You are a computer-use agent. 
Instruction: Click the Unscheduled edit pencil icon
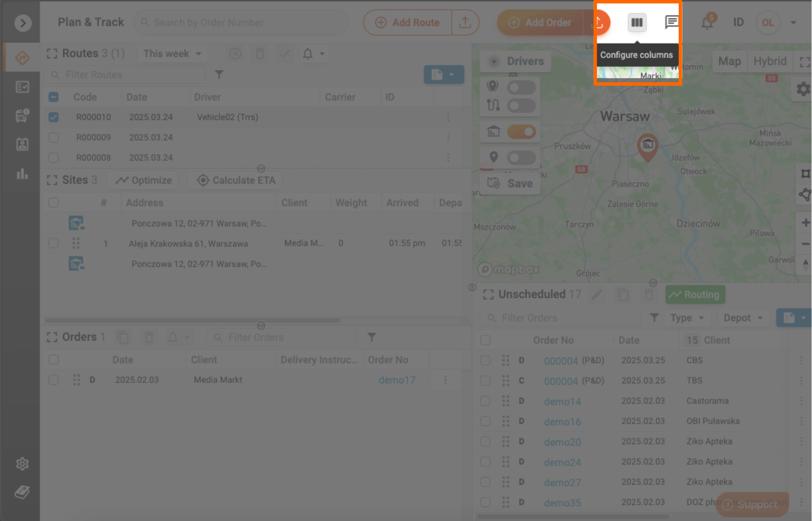(597, 295)
